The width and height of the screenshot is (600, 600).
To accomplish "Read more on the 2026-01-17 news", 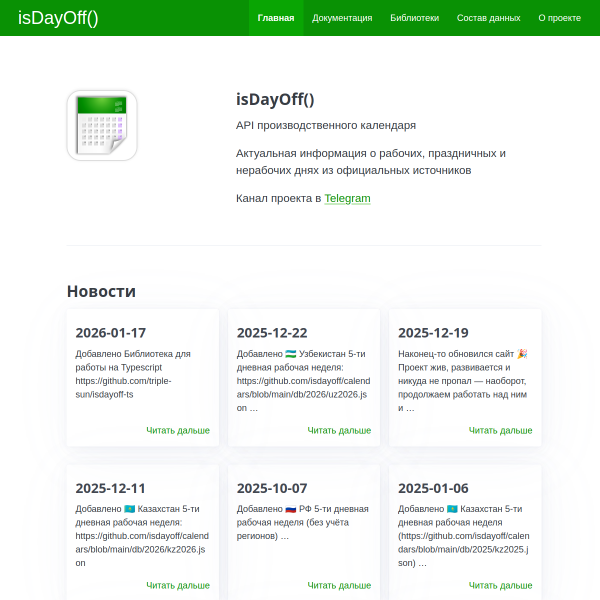I will click(178, 430).
